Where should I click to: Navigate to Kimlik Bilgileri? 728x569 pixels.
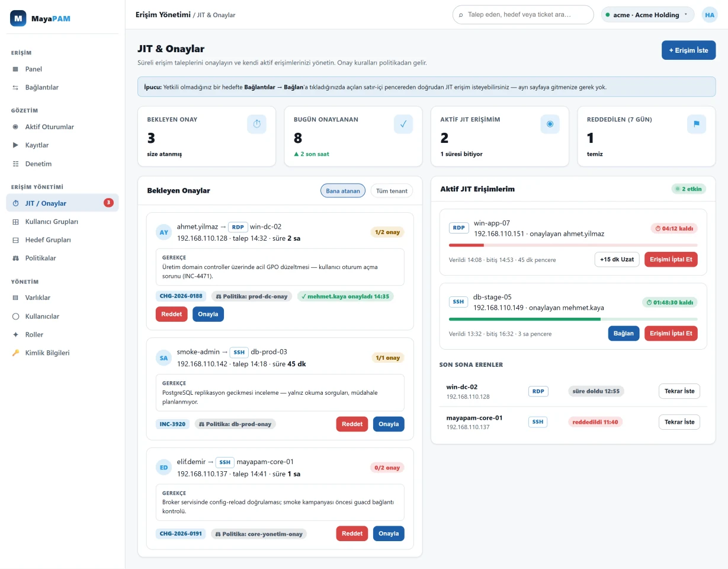[63, 353]
